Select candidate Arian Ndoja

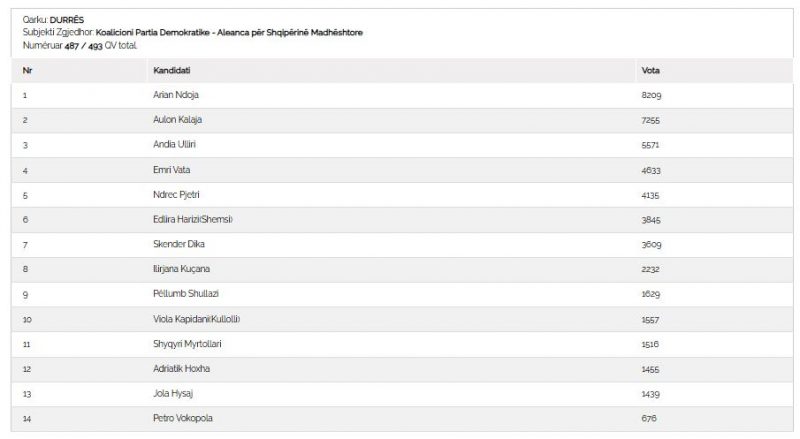click(x=176, y=95)
